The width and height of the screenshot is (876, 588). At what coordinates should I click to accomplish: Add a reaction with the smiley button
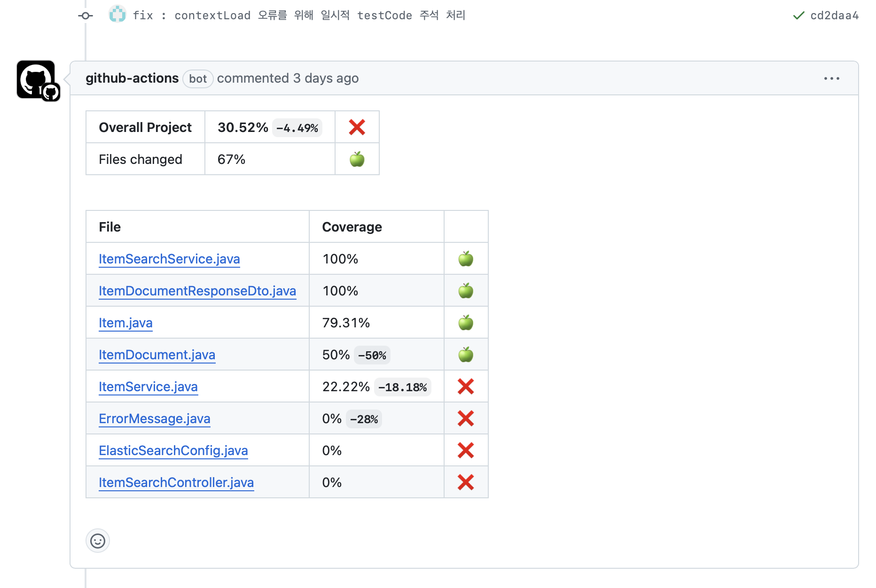point(98,541)
